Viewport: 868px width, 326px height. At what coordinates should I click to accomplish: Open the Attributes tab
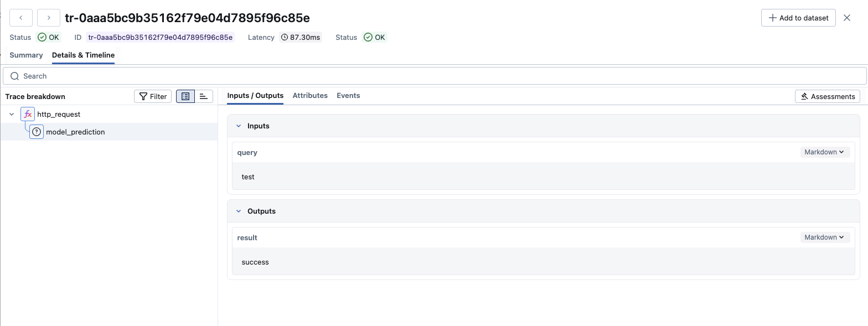(x=310, y=96)
